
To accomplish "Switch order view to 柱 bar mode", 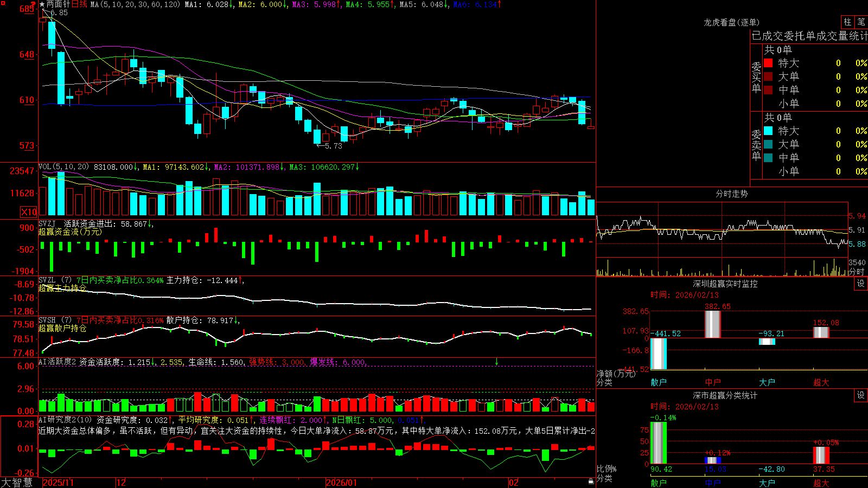I will coord(847,22).
